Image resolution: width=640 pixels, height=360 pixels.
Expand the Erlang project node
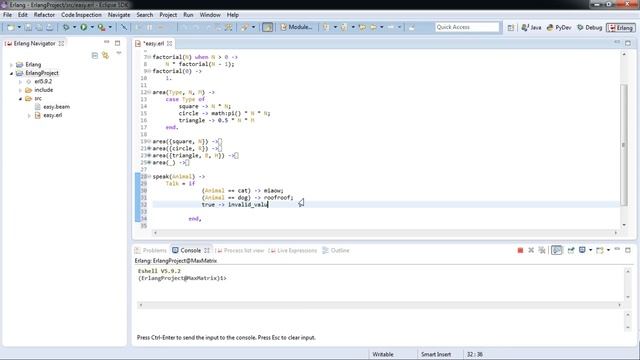pyautogui.click(x=11, y=65)
